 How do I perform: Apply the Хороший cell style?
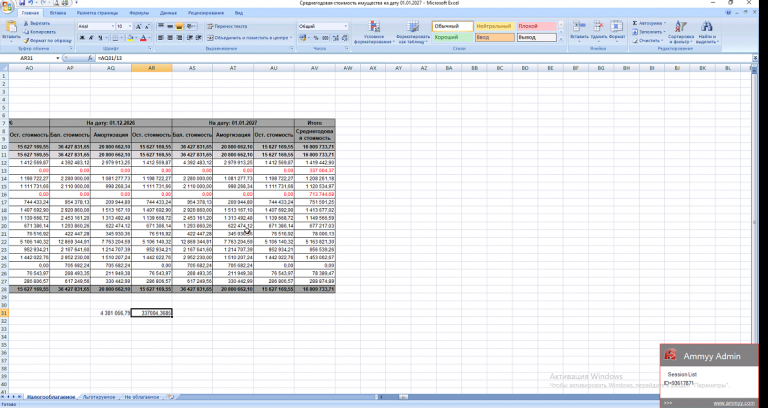click(453, 37)
